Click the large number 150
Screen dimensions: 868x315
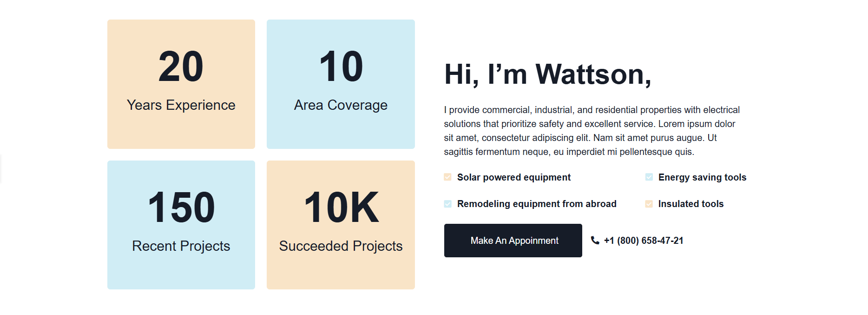[181, 208]
